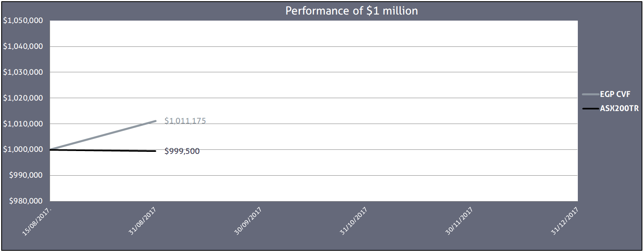Select the $999,500 data label

(182, 151)
